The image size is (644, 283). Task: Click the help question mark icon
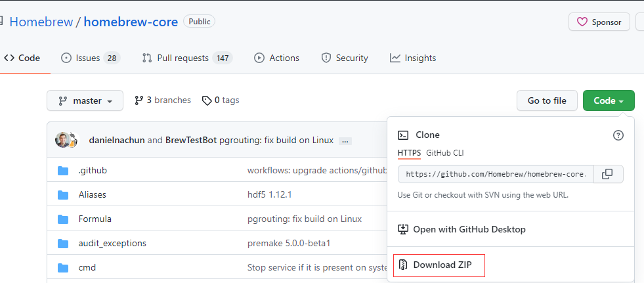click(618, 135)
